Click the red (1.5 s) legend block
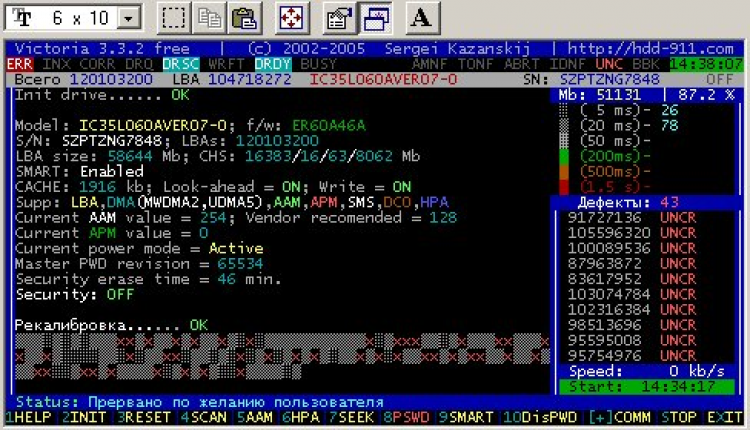750x430 pixels. [564, 187]
